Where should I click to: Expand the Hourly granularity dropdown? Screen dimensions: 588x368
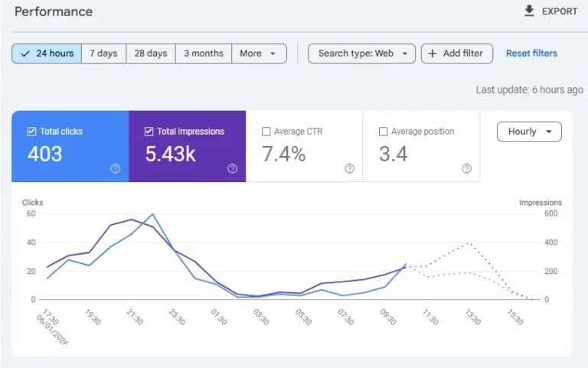click(x=529, y=132)
